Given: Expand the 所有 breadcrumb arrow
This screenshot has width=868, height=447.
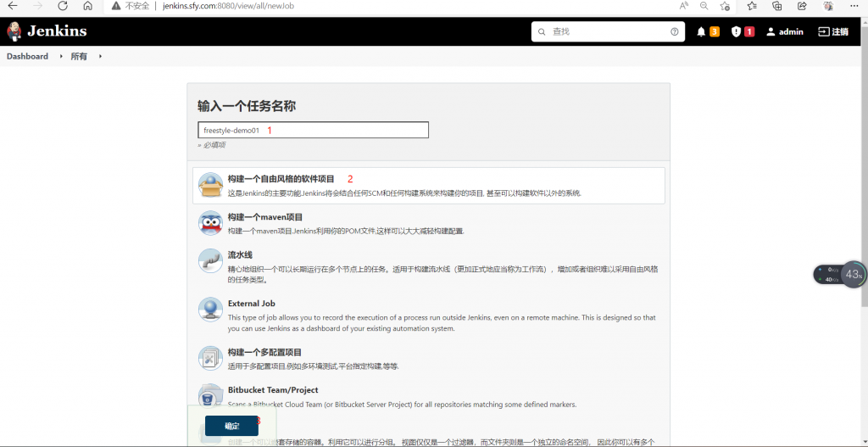Looking at the screenshot, I should tap(100, 56).
